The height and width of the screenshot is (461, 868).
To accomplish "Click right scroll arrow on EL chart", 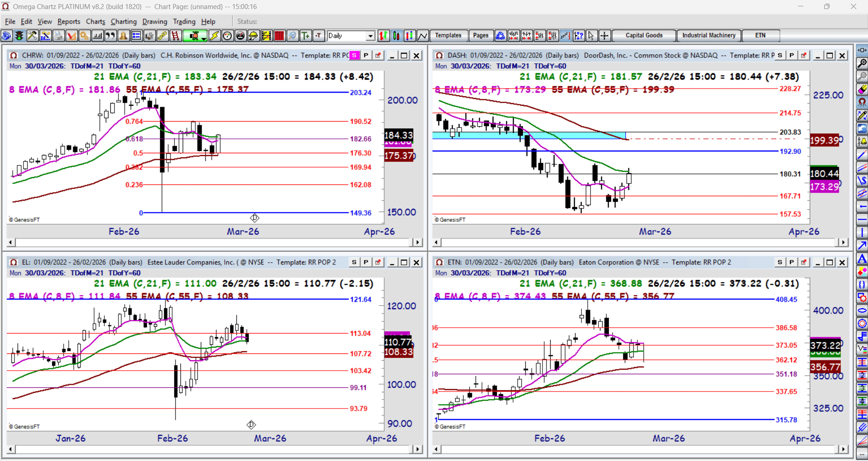I will pos(418,449).
